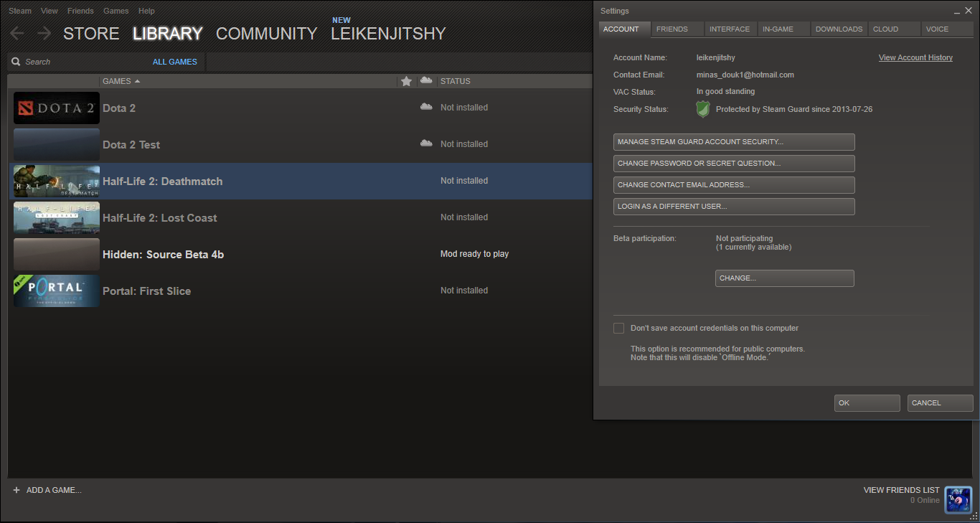The width and height of the screenshot is (980, 523).
Task: Click the Steam window resize grip corner
Action: click(x=974, y=516)
